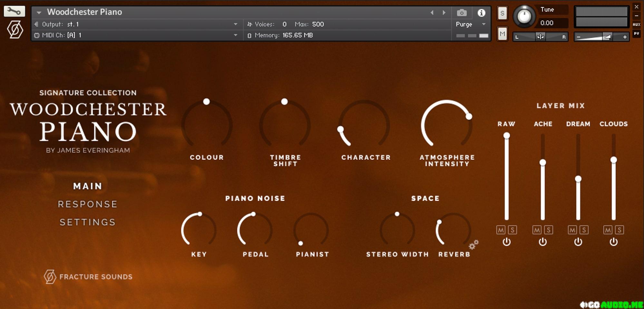Switch to the MAIN page
The image size is (644, 309).
click(88, 186)
